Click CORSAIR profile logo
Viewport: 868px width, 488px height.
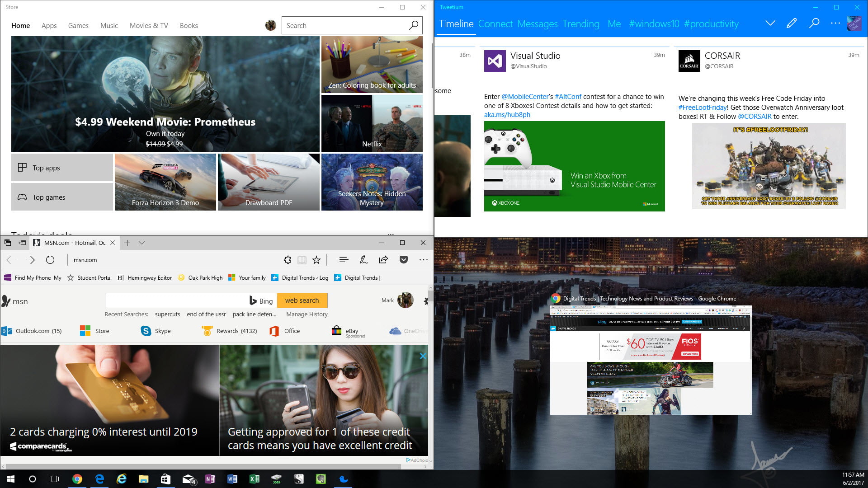pos(689,61)
